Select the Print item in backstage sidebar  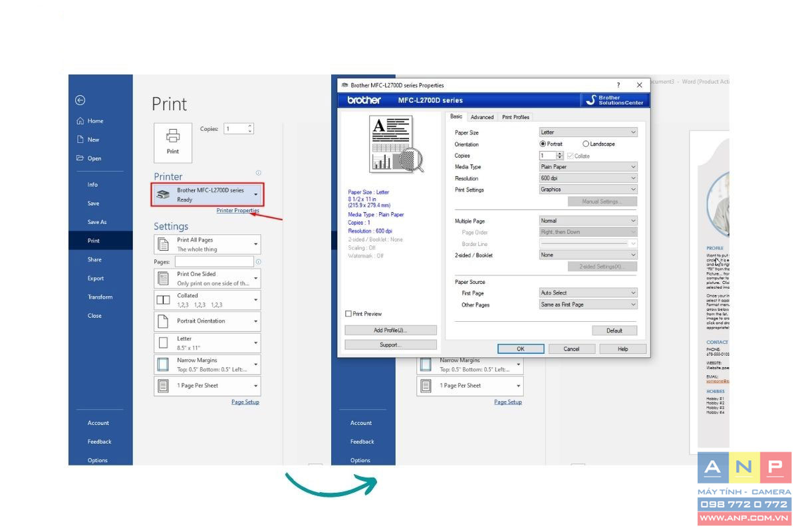100,241
